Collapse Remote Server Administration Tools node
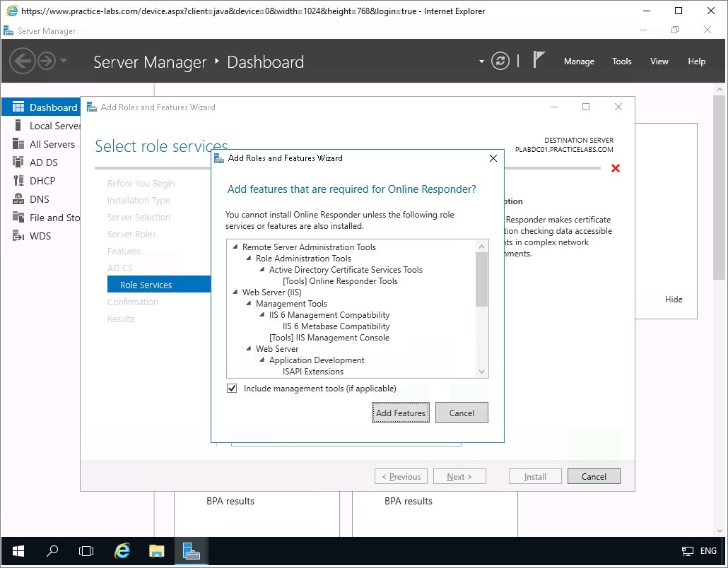Screen dimensions: 728x568 pyautogui.click(x=235, y=247)
